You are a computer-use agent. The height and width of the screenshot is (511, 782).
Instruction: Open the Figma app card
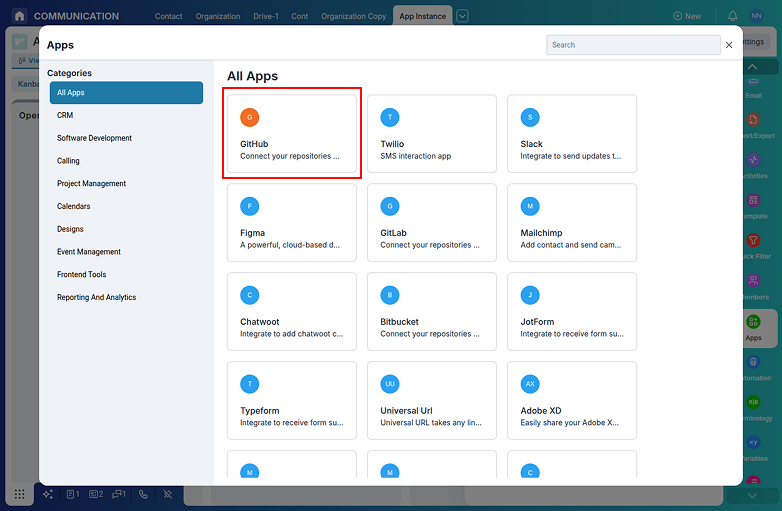[292, 222]
